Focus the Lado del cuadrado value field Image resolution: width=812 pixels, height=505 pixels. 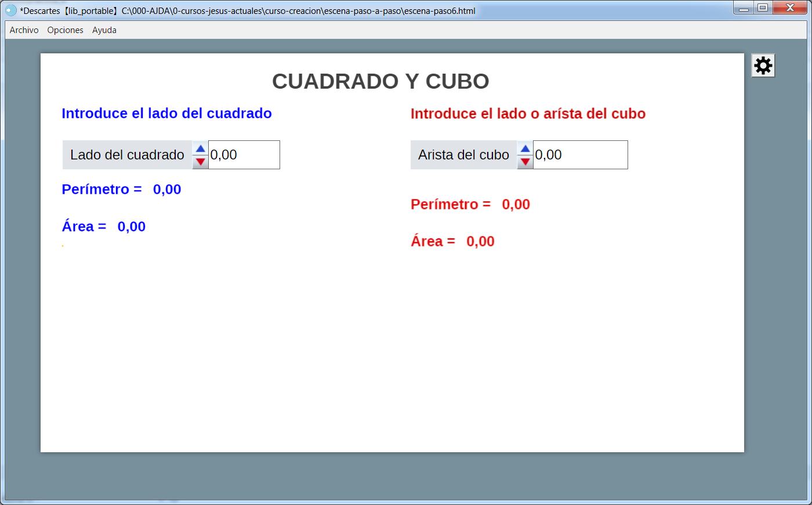click(244, 155)
